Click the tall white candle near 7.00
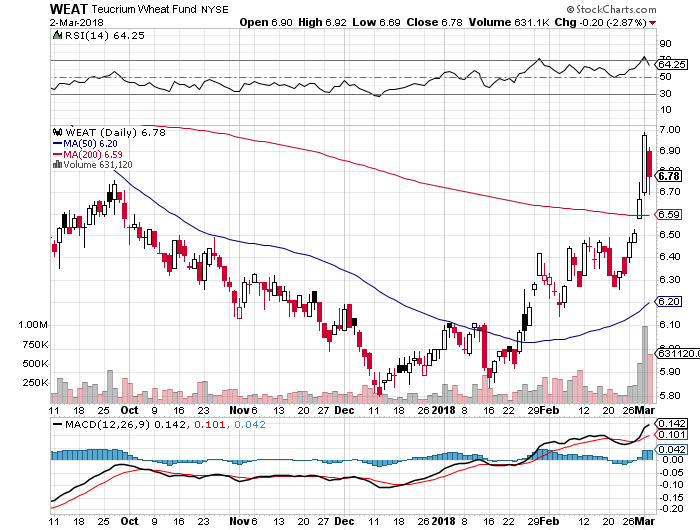The height and width of the screenshot is (530, 700). click(644, 164)
